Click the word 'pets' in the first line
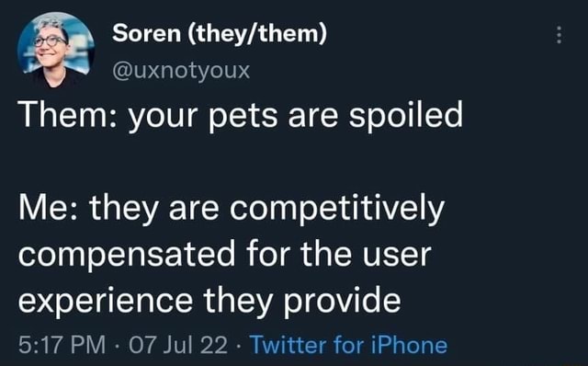 coord(243,117)
